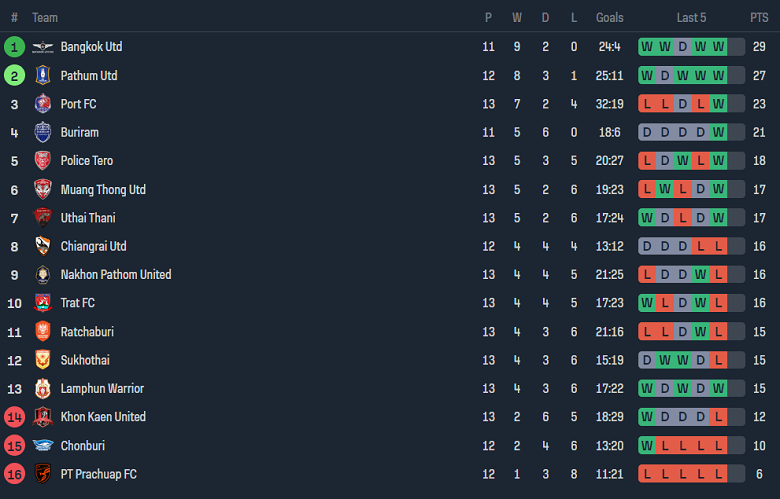Open the Khon Kaen United team link
780x499 pixels.
click(x=103, y=417)
